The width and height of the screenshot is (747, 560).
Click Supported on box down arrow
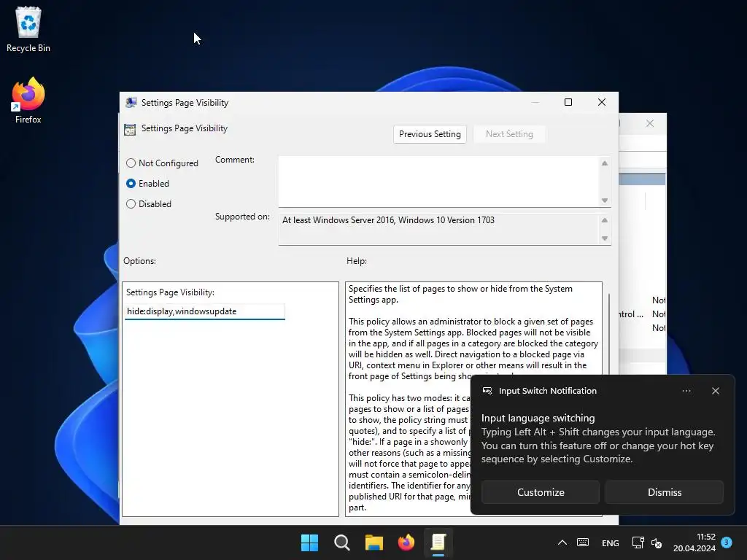point(605,238)
